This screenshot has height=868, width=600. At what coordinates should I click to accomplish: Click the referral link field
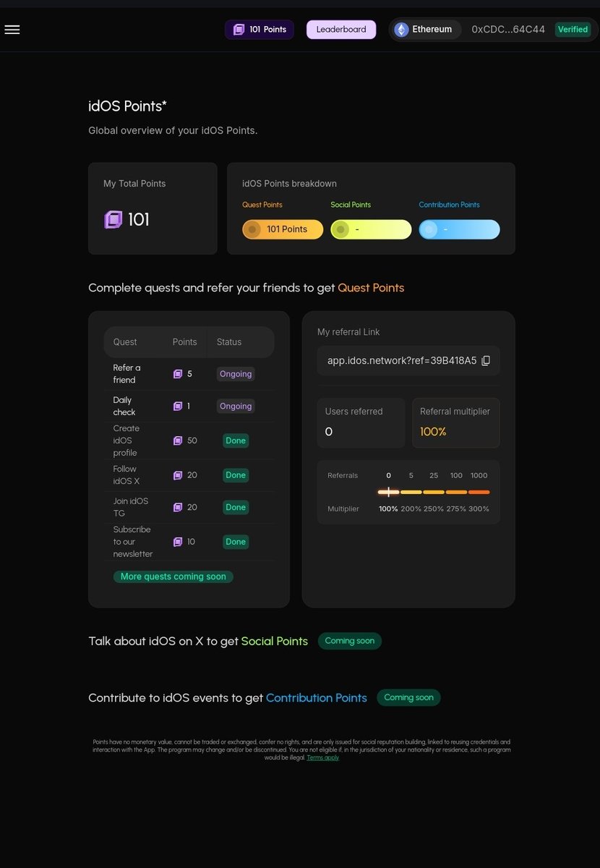coord(408,360)
